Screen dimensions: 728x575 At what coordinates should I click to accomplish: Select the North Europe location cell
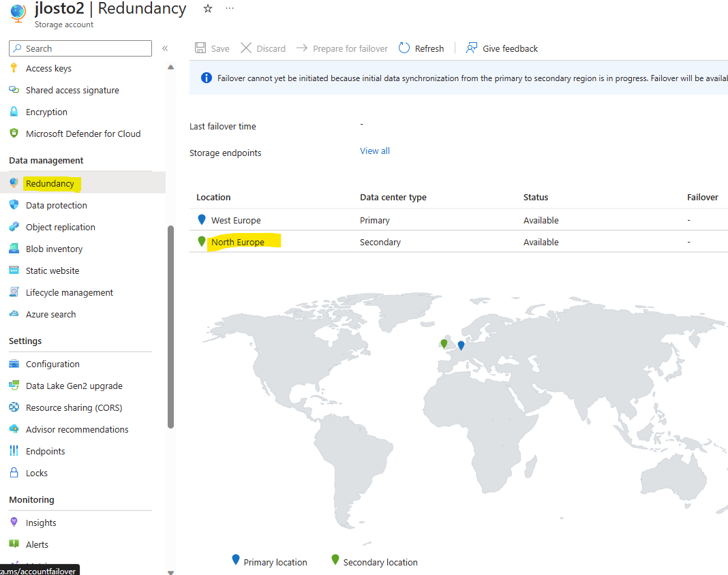click(x=238, y=242)
